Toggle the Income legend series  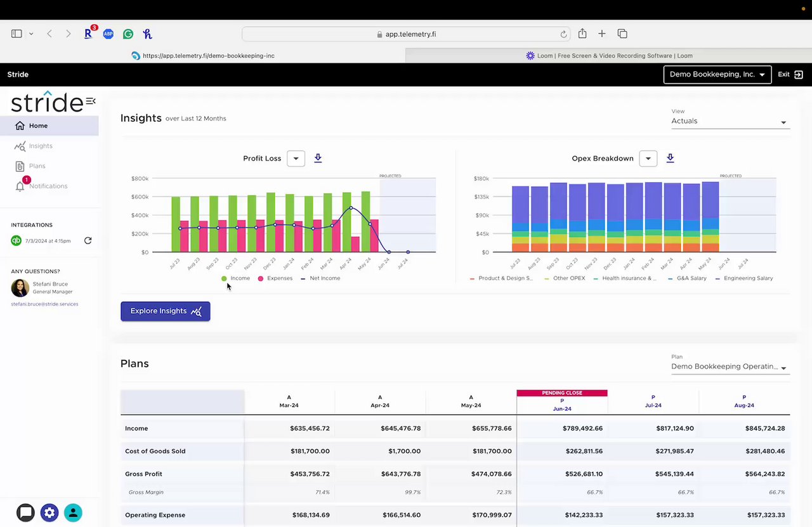pos(235,278)
